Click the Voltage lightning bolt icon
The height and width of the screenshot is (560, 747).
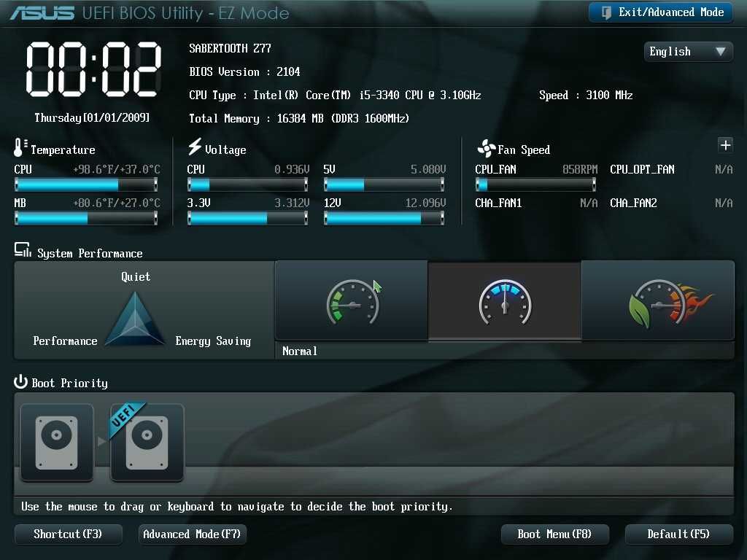click(194, 147)
